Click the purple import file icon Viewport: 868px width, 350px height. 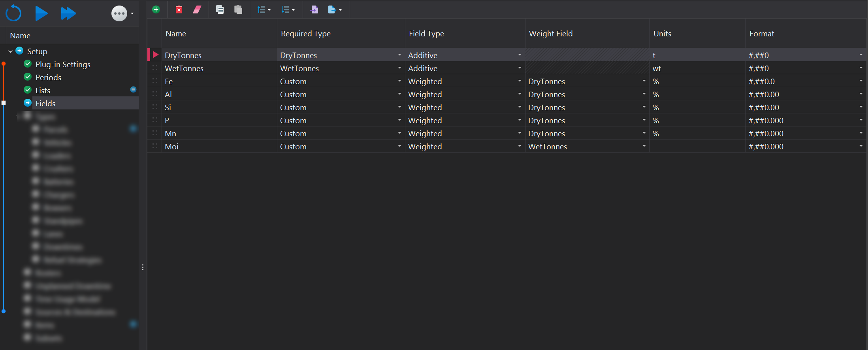[314, 9]
